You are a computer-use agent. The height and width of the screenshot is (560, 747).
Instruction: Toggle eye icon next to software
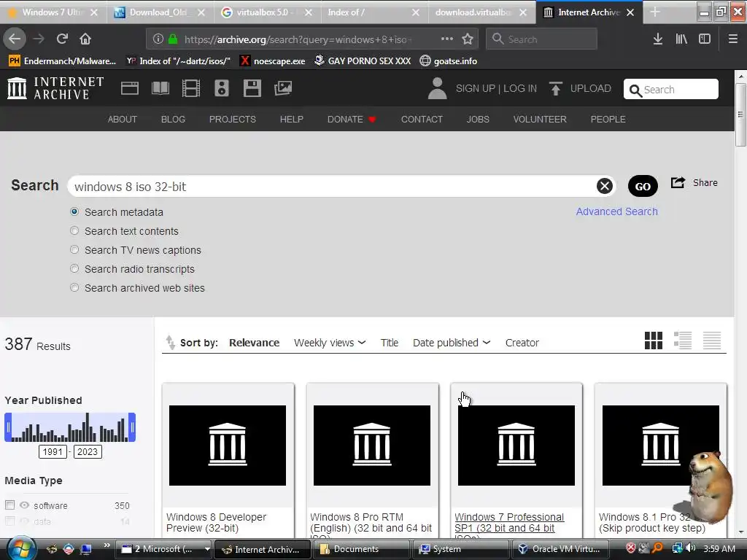(x=24, y=505)
